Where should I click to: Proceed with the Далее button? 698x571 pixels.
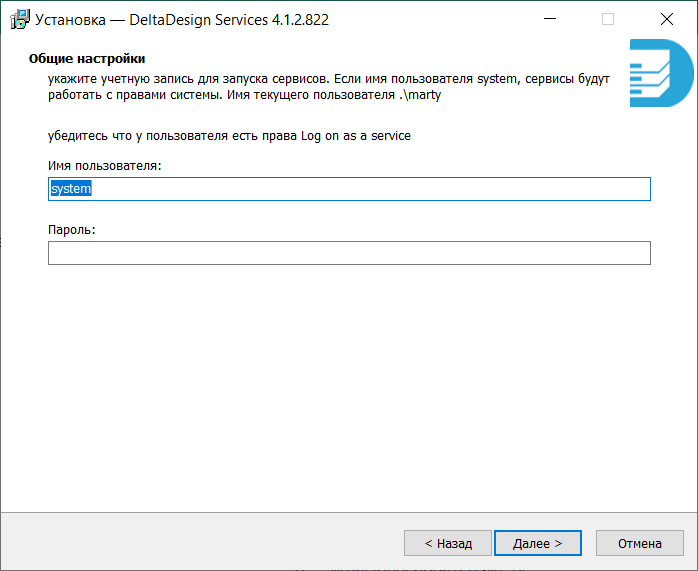click(x=538, y=543)
